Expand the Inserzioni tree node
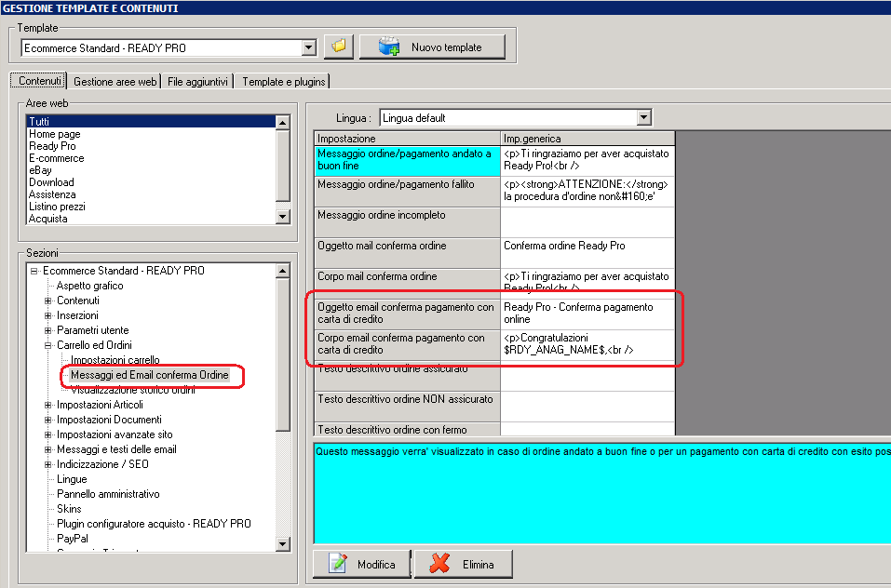This screenshot has width=891, height=588. click(48, 315)
